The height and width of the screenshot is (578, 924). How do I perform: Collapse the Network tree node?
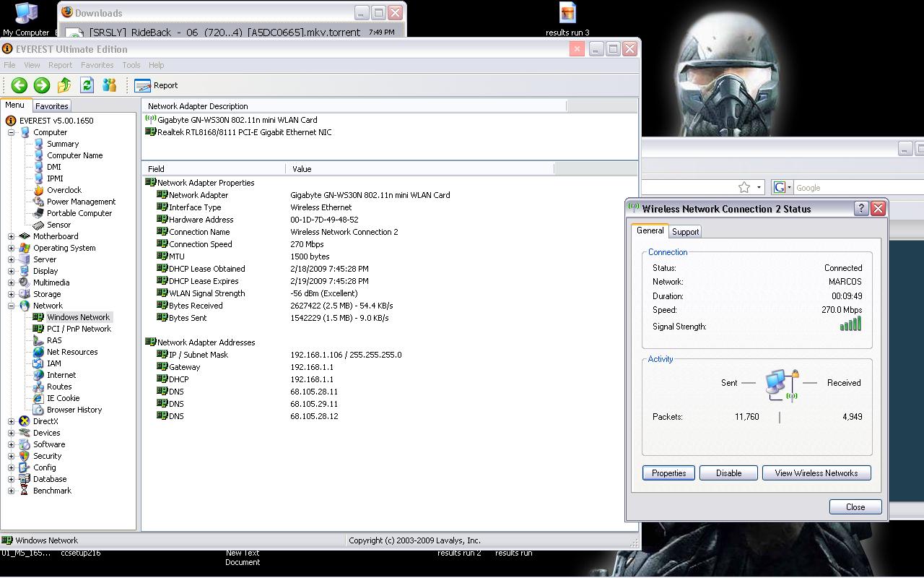click(12, 306)
